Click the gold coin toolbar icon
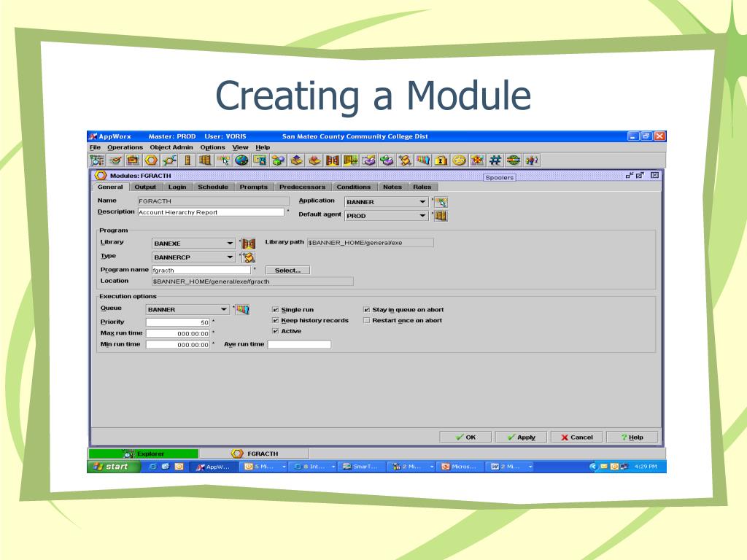 [460, 160]
